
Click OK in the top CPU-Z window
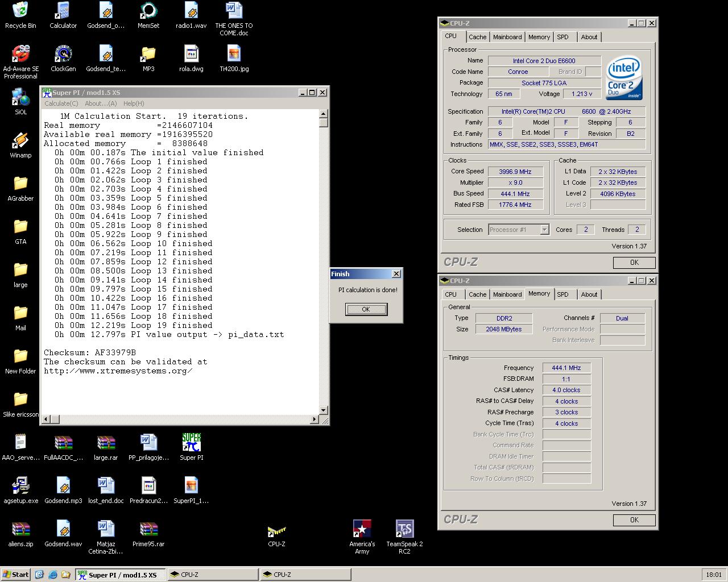[634, 263]
